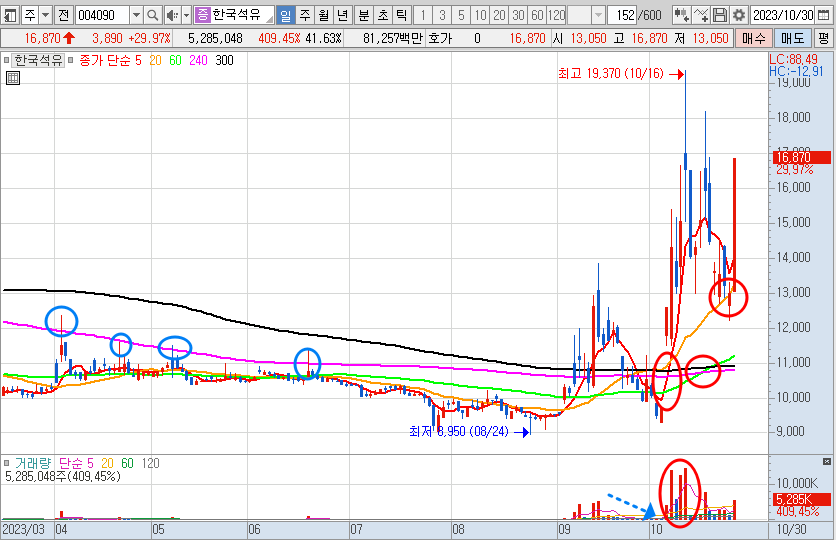The width and height of the screenshot is (836, 540).
Task: Click the add candlestick chart icon
Action: 681,15
